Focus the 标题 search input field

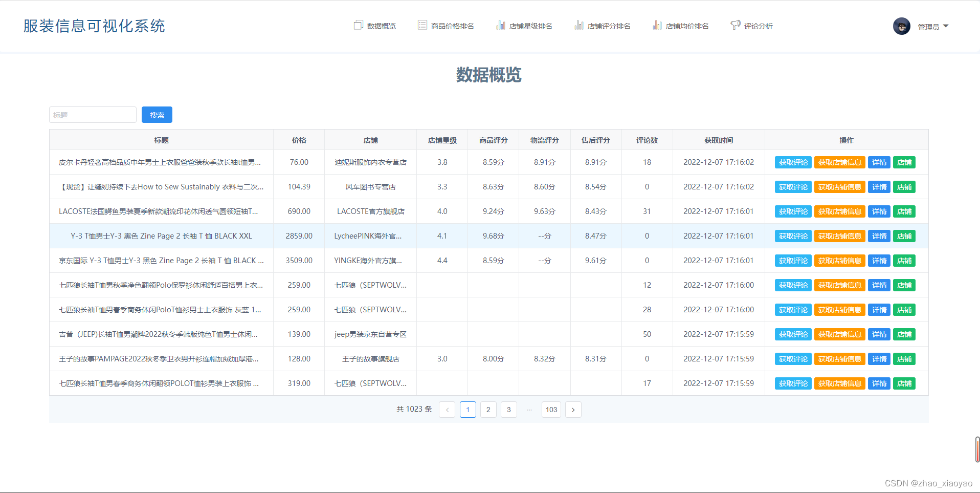[93, 115]
